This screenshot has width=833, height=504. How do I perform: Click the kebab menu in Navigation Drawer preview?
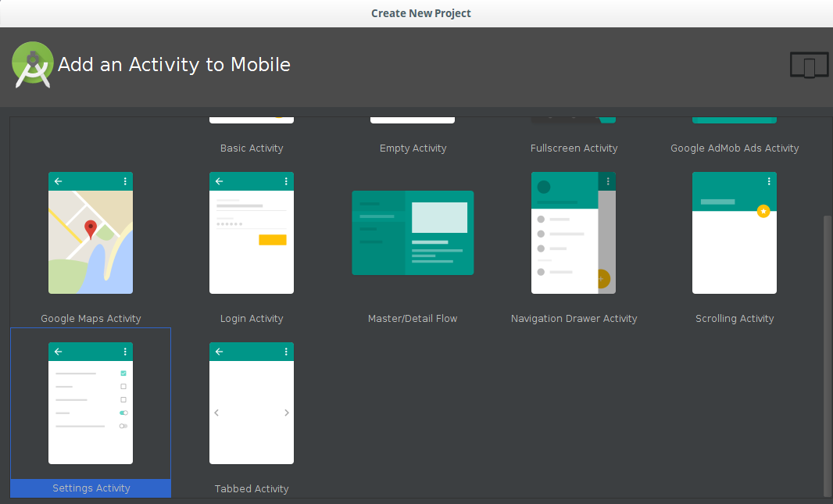coord(609,181)
